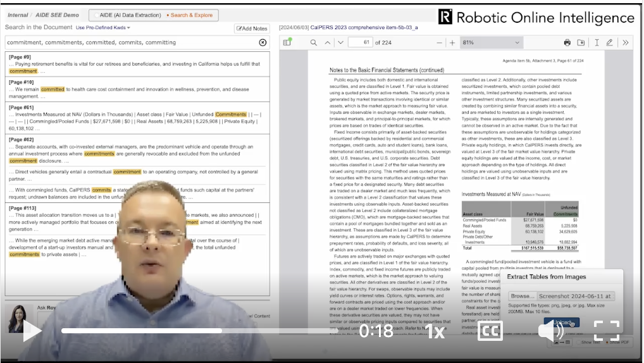Click highlighted word 'committed' in Page #10 result

coord(53,89)
